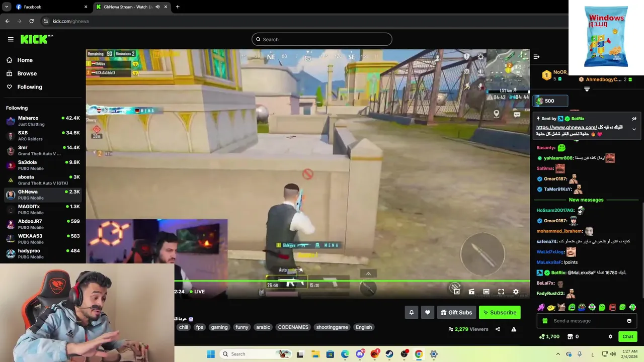Send the red angry emote
Viewport: 644px width, 362px height.
point(612,307)
